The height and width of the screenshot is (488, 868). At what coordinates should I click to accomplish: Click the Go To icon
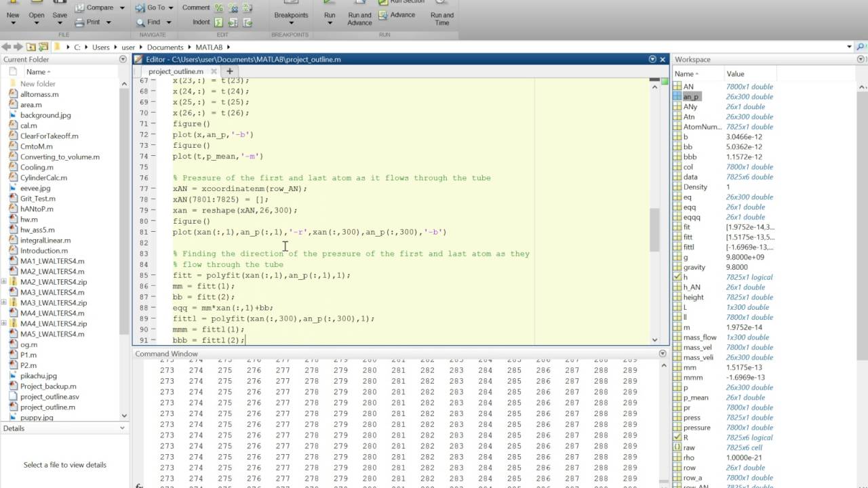[140, 8]
